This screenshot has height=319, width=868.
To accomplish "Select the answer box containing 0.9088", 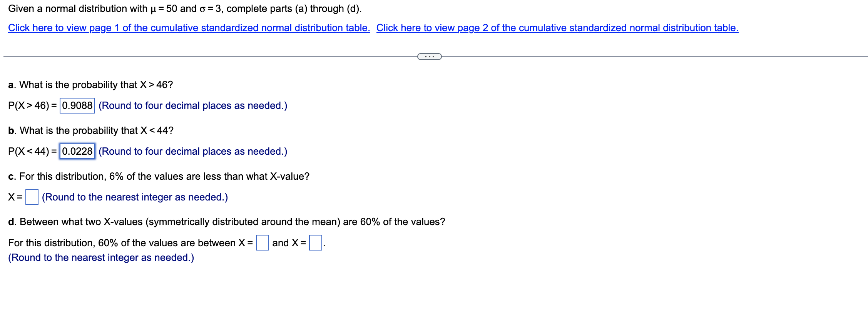I will click(x=77, y=105).
